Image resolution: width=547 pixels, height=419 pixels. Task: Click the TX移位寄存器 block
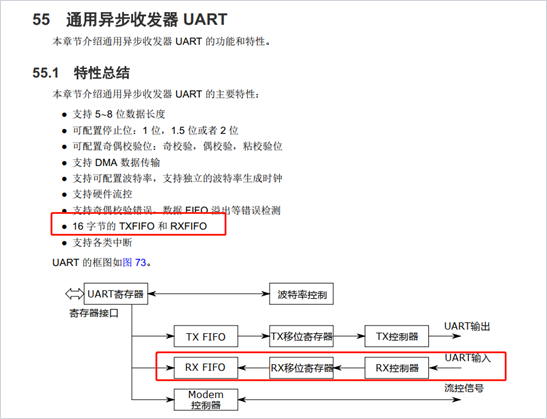point(301,336)
